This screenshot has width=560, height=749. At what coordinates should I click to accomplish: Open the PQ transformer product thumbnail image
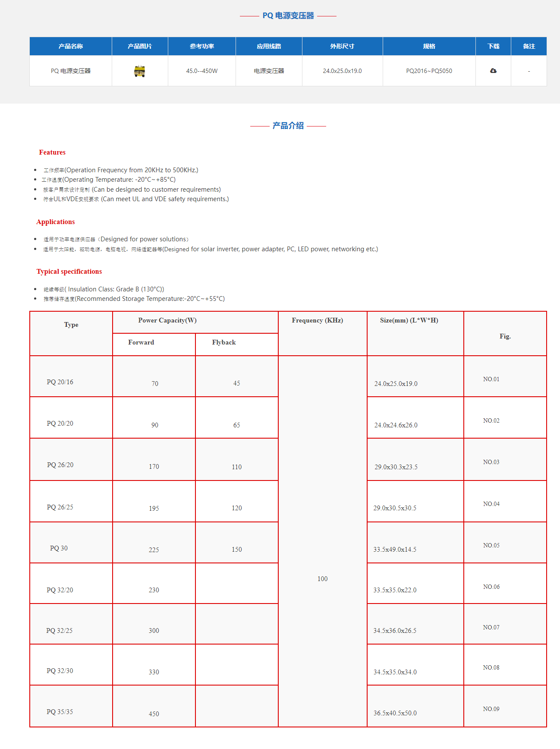click(x=139, y=71)
